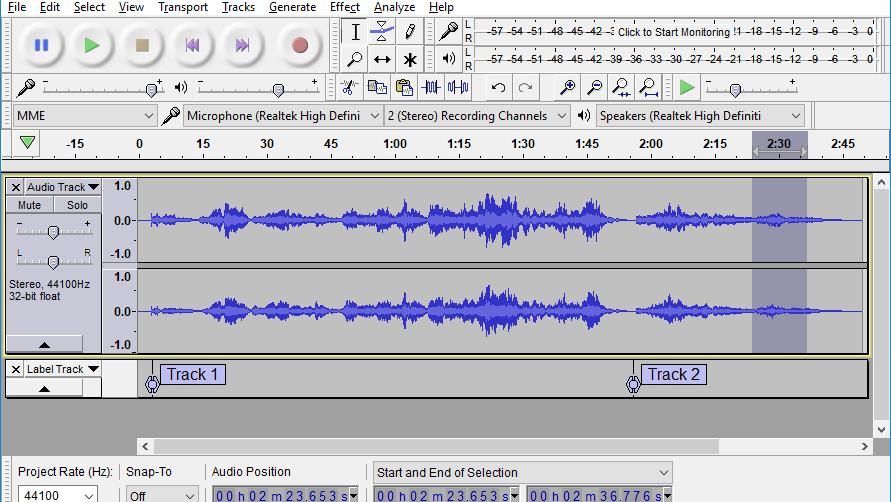Select the Envelope tool

pos(382,32)
